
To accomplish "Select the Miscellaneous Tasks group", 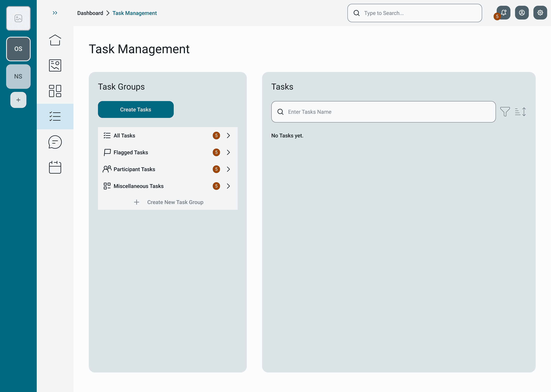I will [x=168, y=186].
